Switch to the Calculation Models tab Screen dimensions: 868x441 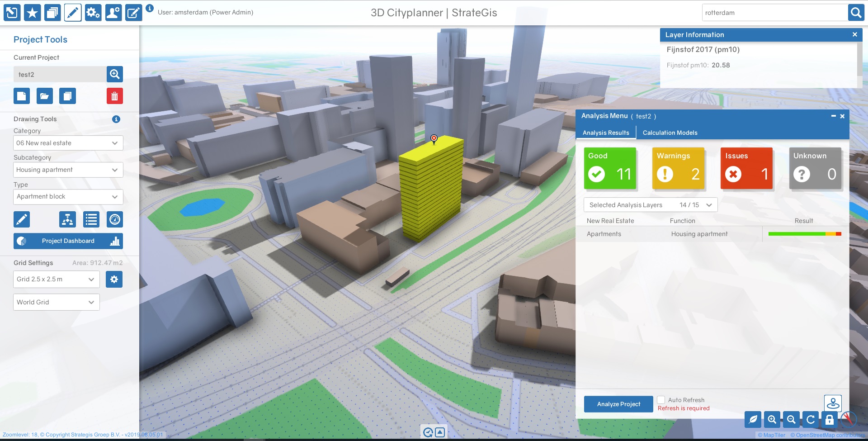pyautogui.click(x=670, y=133)
